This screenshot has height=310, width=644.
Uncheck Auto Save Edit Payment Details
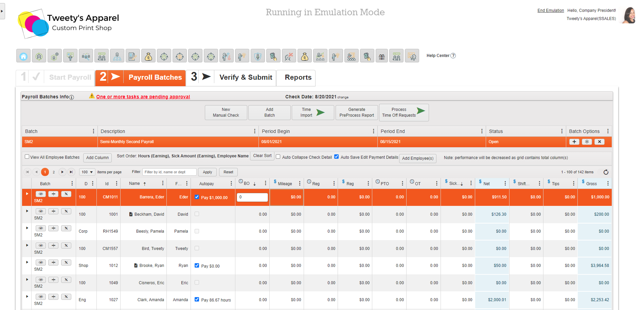pyautogui.click(x=337, y=157)
